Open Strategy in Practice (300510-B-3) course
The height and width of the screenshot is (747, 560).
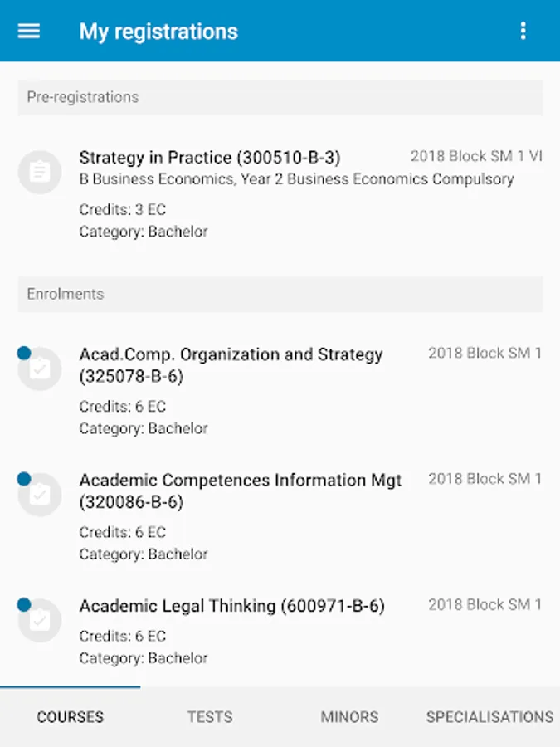click(210, 157)
